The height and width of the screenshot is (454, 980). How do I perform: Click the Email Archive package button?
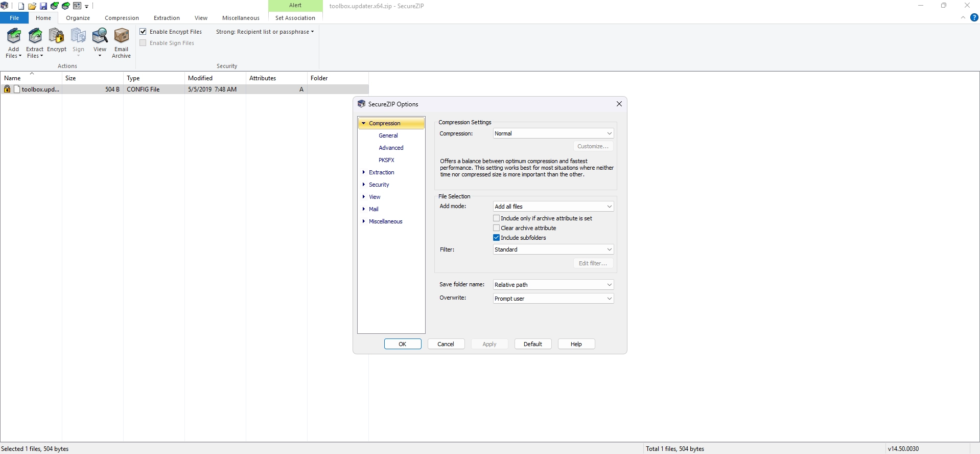[121, 43]
